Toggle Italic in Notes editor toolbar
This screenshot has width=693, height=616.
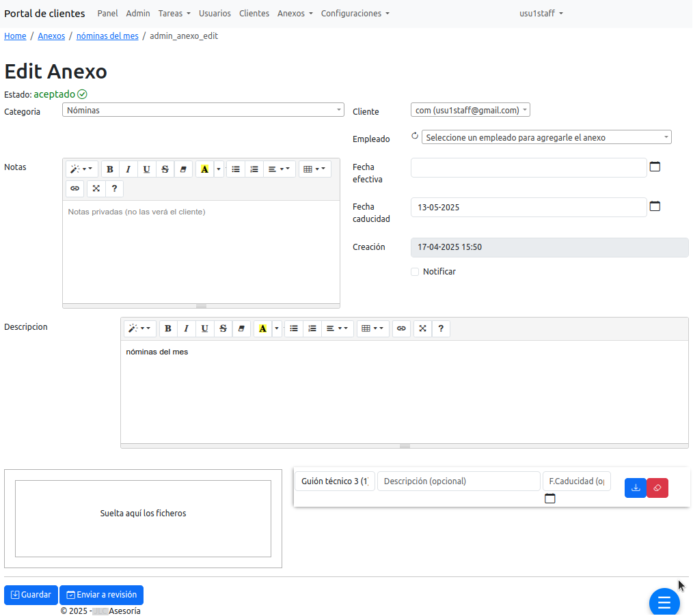(128, 169)
